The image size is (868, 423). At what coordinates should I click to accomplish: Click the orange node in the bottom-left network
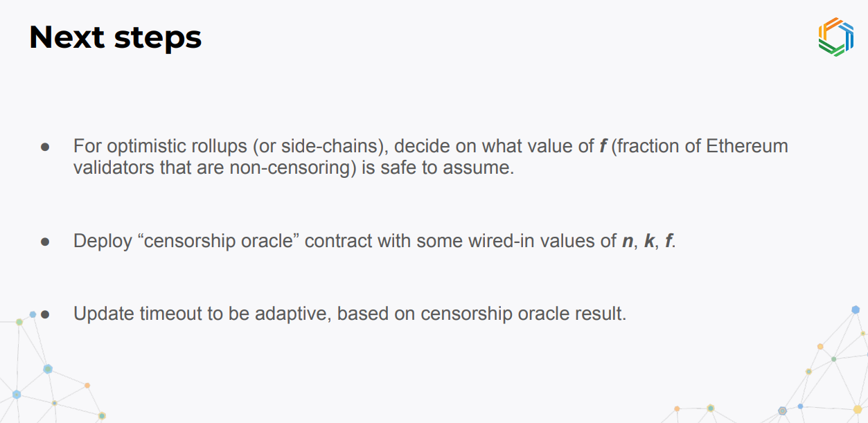tap(87, 385)
